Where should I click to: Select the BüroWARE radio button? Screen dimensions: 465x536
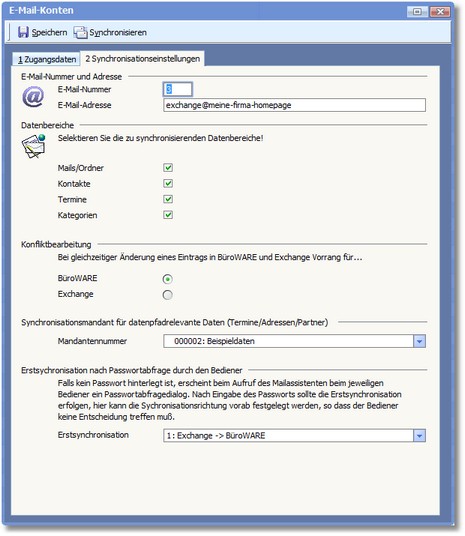[x=168, y=279]
